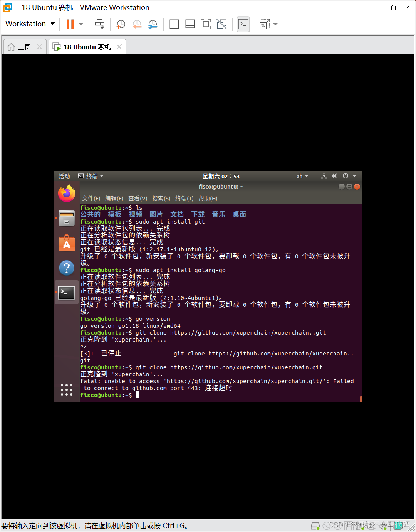The height and width of the screenshot is (532, 416).
Task: Toggle the sidebar library panel view
Action: 174,24
